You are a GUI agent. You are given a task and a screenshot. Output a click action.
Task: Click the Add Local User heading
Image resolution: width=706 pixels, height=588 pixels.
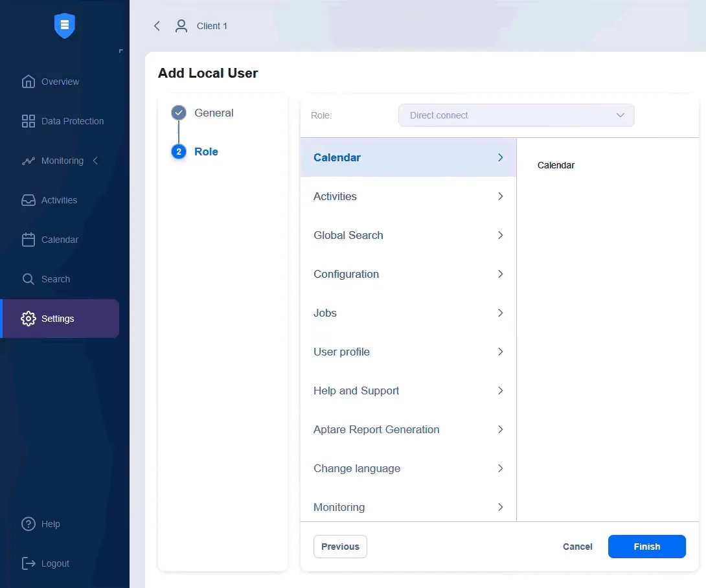pos(208,73)
